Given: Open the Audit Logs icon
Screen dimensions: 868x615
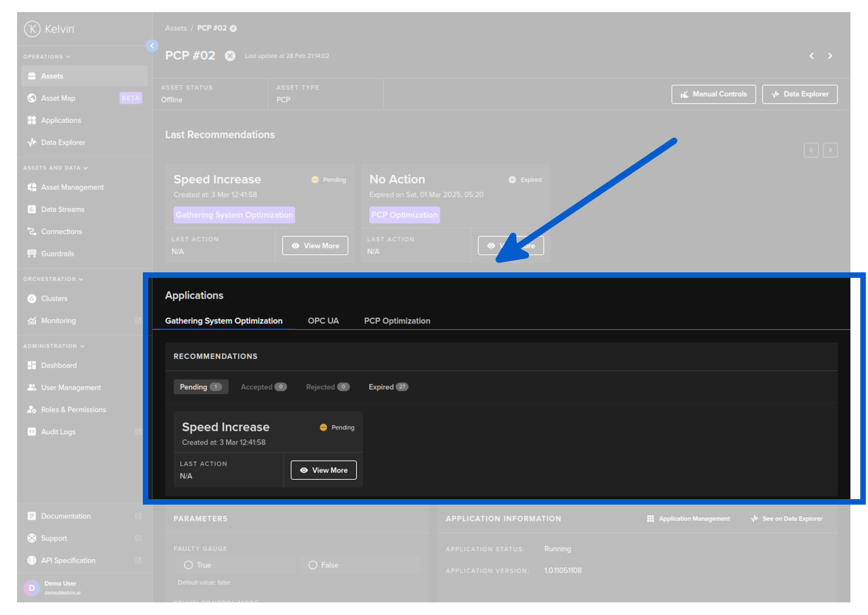Looking at the screenshot, I should [32, 432].
